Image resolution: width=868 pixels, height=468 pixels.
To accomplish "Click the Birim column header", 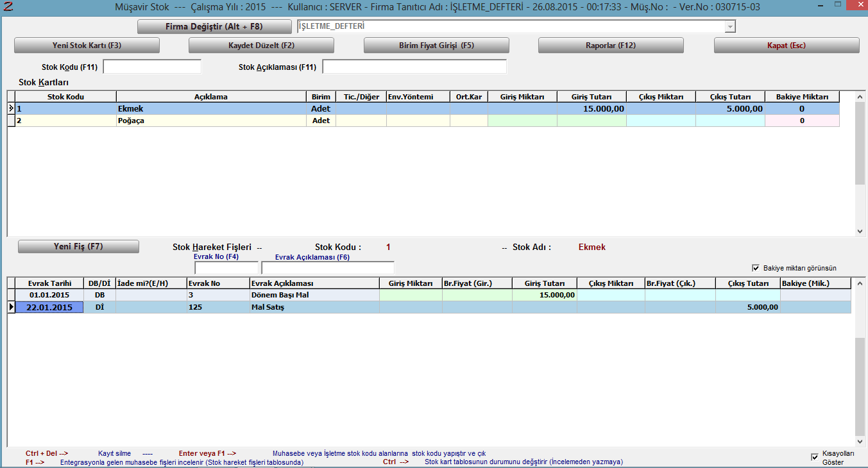I will tap(321, 97).
